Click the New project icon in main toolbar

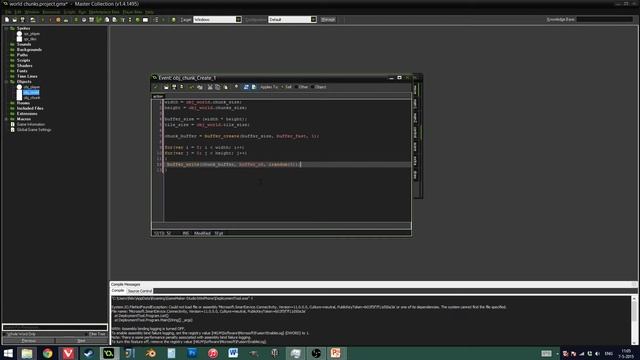click(x=7, y=20)
